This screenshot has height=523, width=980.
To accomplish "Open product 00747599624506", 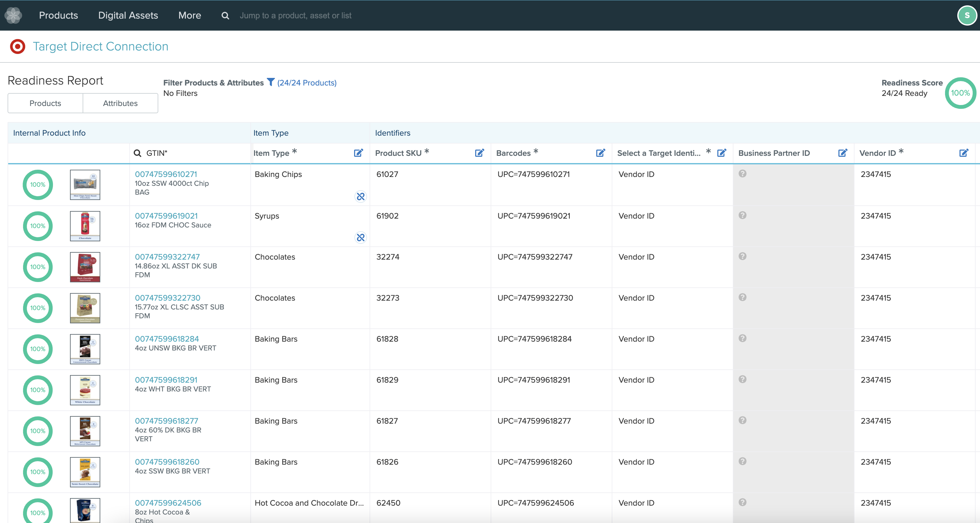I will (x=168, y=503).
